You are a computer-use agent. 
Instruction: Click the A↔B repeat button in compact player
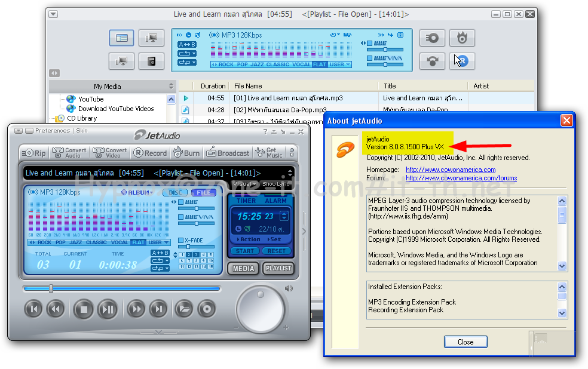point(160,253)
